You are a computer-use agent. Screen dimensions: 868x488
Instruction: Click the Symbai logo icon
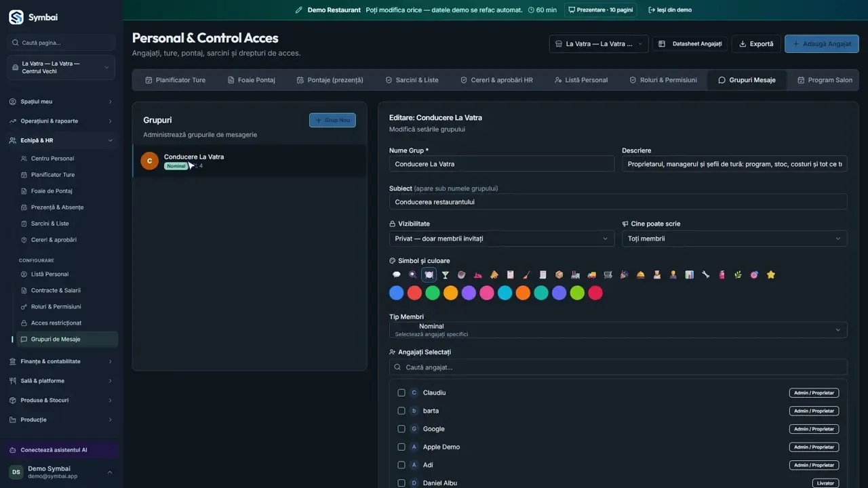(16, 18)
